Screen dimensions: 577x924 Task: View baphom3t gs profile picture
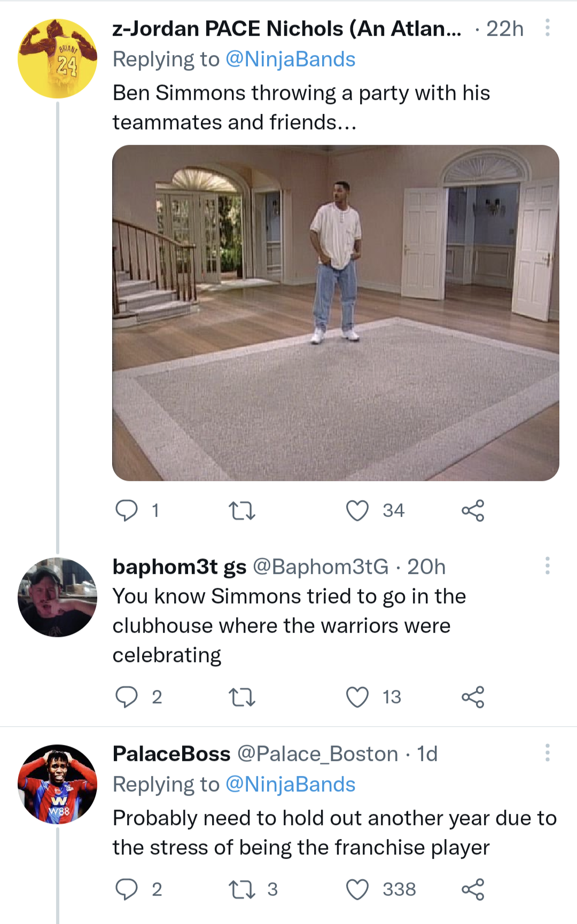[x=58, y=597]
